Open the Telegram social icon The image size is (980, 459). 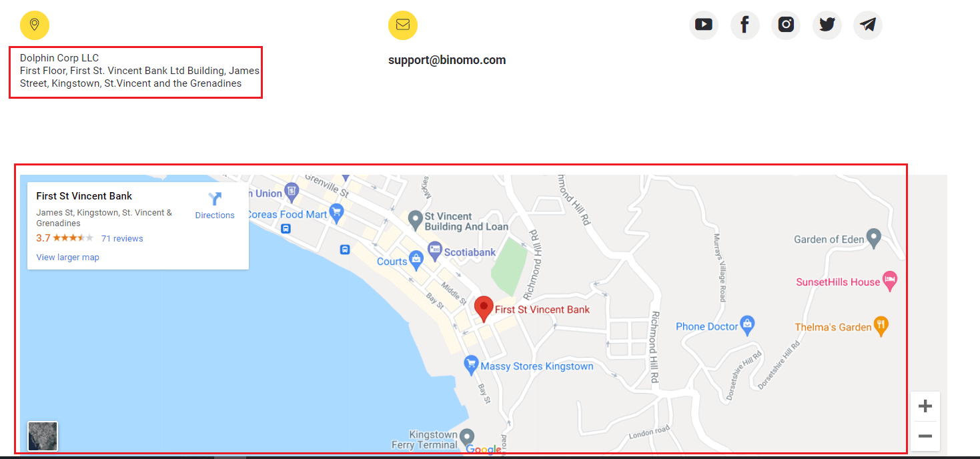pos(868,25)
